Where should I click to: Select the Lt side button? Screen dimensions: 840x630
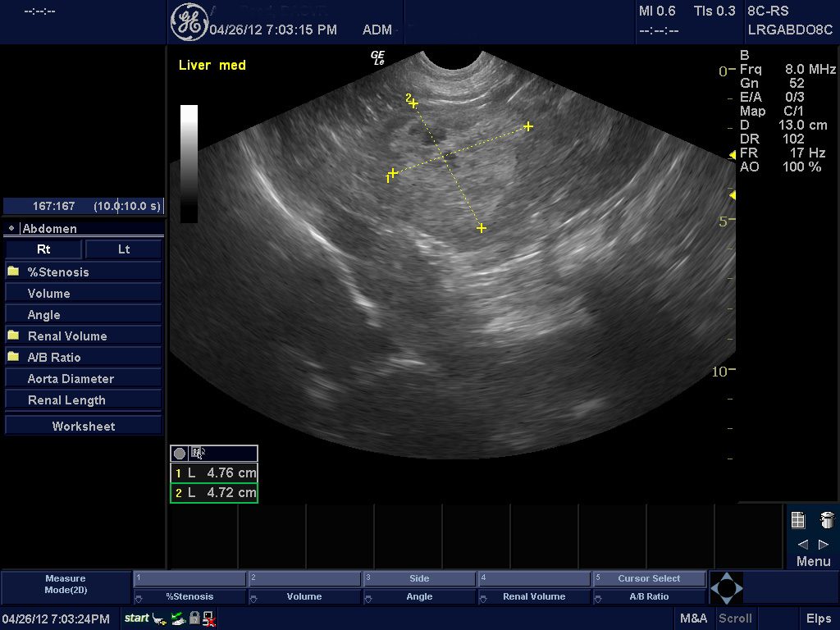123,249
